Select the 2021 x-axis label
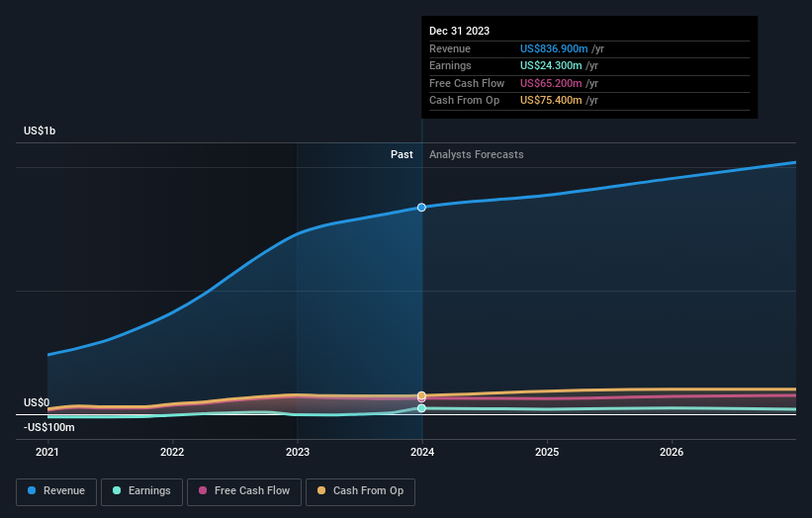Viewport: 812px width, 518px height. (x=47, y=452)
